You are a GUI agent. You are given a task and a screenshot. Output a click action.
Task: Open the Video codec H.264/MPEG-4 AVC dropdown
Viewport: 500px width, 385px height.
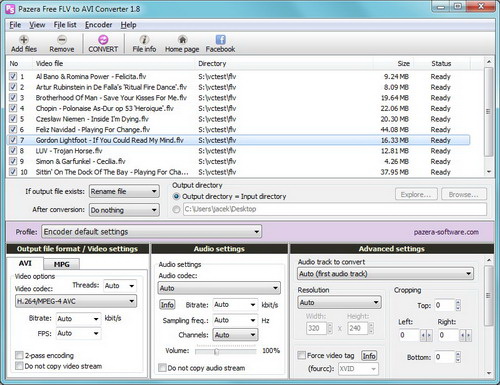pos(76,301)
